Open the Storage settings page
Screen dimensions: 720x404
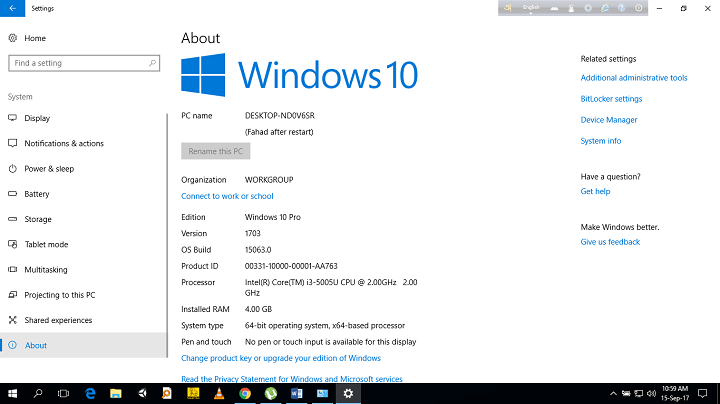tap(83, 219)
